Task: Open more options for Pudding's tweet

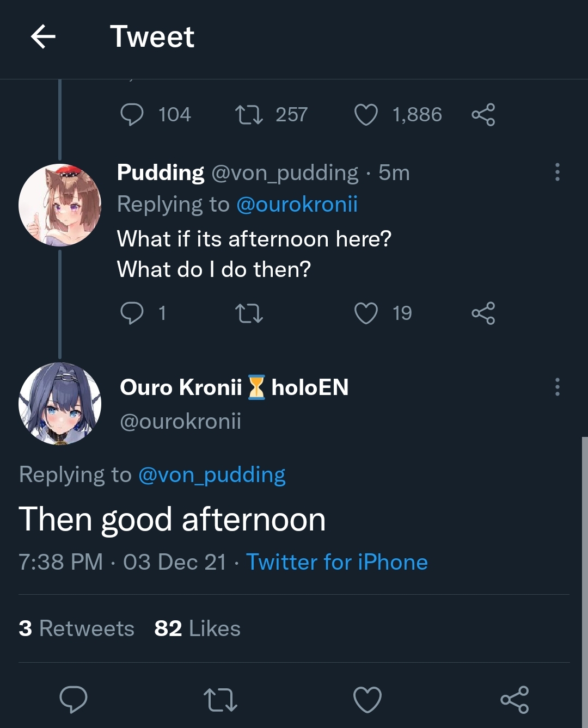Action: pos(557,172)
